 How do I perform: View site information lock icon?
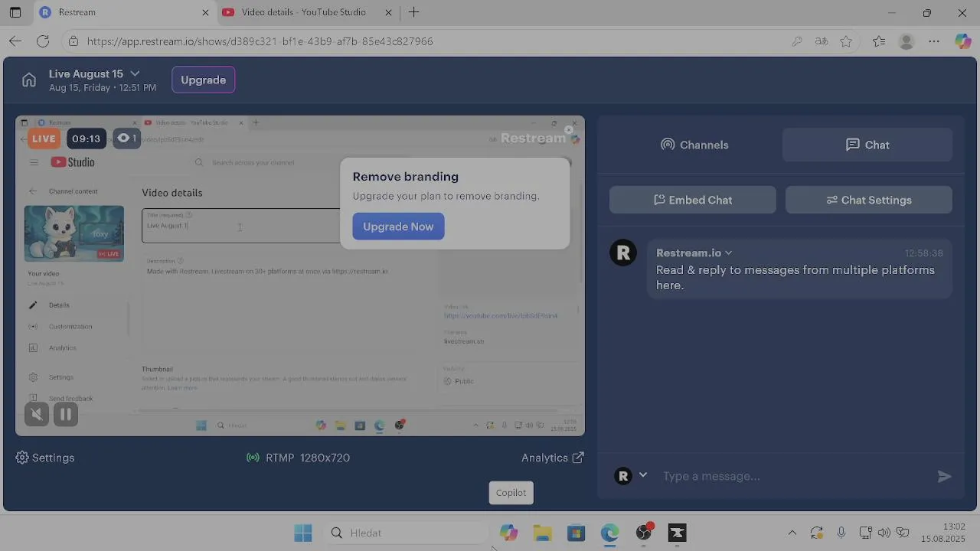point(73,41)
